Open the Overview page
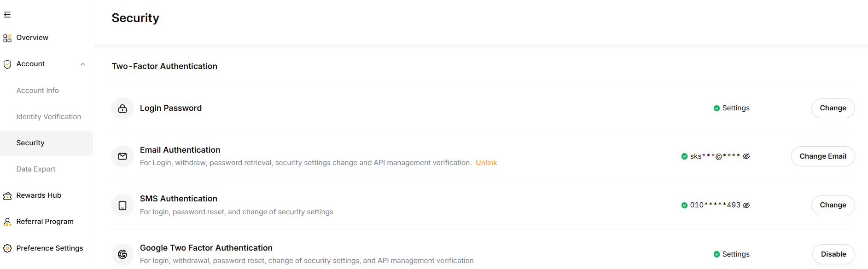Viewport: 868px width, 269px height. (32, 38)
